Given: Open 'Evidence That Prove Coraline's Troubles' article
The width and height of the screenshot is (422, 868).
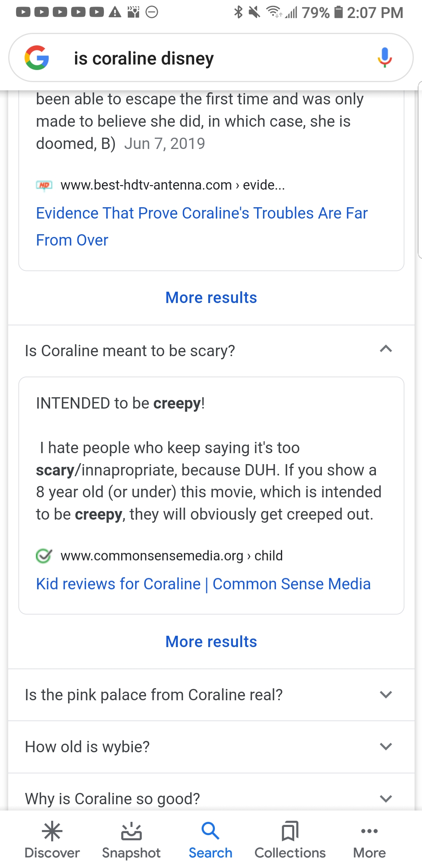Looking at the screenshot, I should (202, 226).
